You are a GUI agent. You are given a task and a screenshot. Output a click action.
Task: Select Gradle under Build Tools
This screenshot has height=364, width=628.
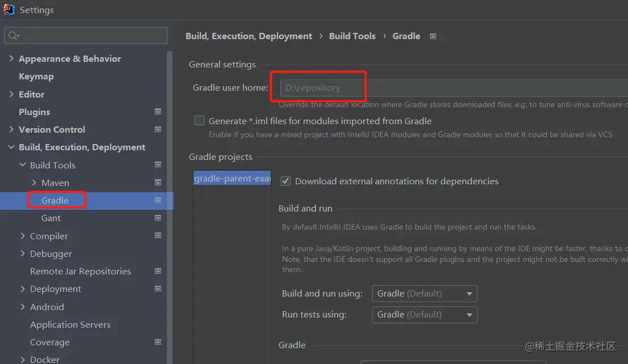click(55, 200)
